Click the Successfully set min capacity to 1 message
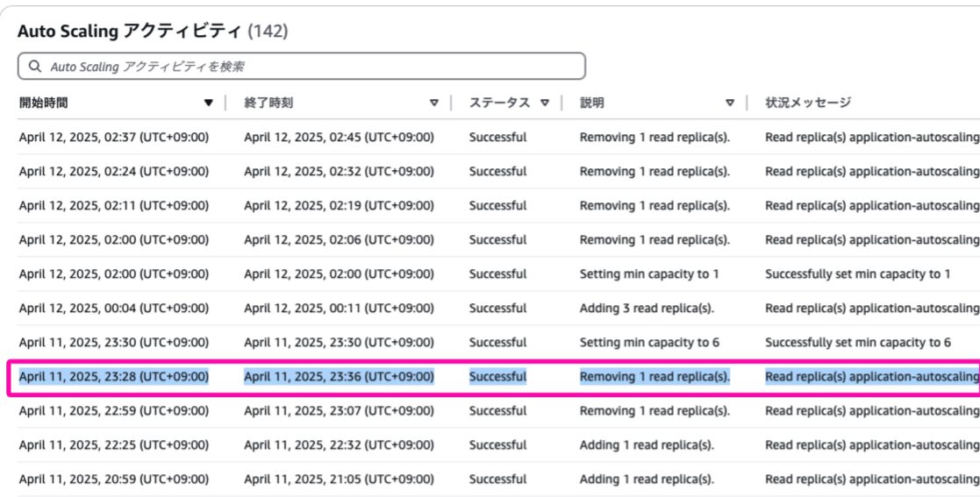The image size is (980, 497). coord(857,274)
